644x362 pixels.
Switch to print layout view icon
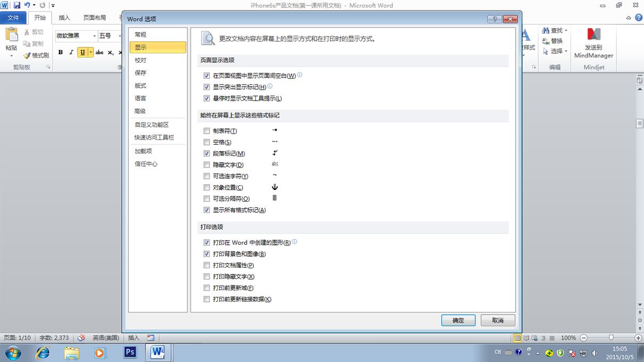coord(517,338)
